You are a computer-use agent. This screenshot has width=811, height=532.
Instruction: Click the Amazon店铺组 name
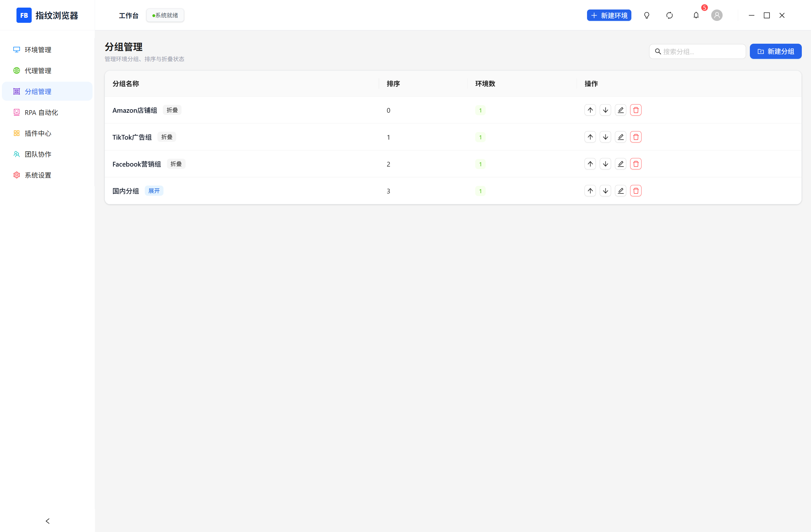[x=135, y=110]
